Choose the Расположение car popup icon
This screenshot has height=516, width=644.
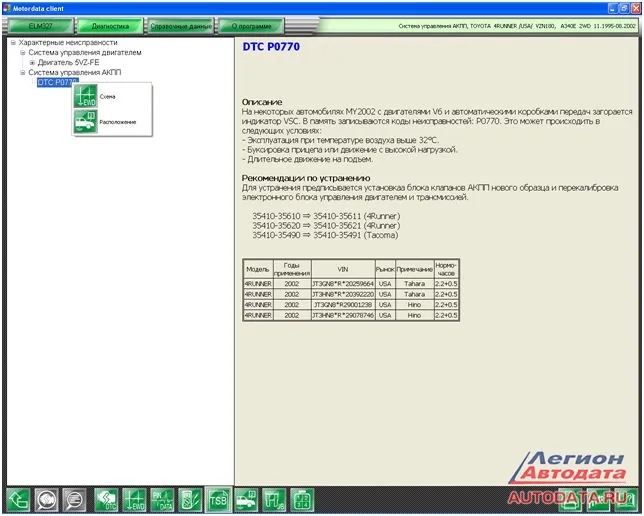click(85, 122)
